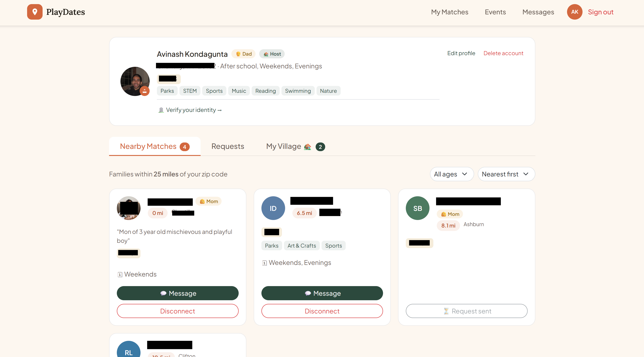This screenshot has height=357, width=644.
Task: Click the photo upload badge on profile picture
Action: pos(145,91)
